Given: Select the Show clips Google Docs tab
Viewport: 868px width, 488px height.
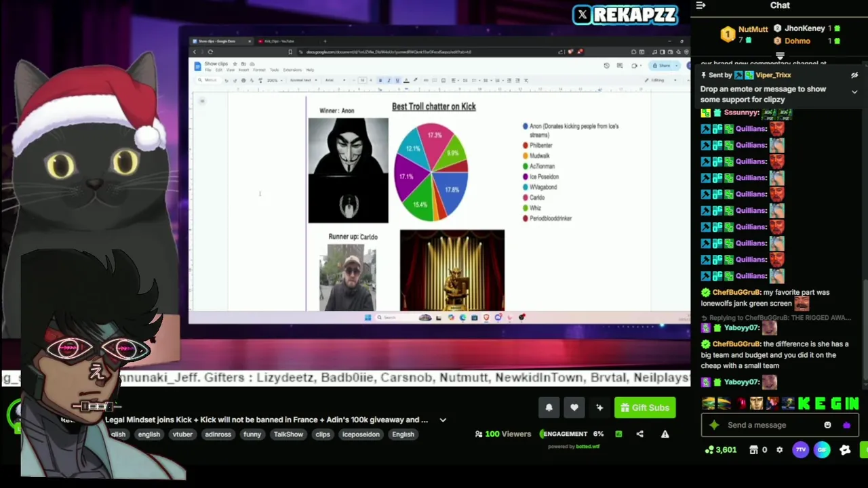Looking at the screenshot, I should point(220,41).
